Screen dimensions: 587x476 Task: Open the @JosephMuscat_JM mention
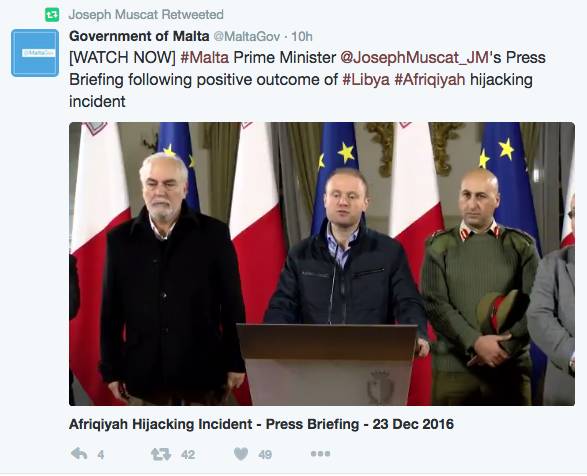tap(414, 58)
